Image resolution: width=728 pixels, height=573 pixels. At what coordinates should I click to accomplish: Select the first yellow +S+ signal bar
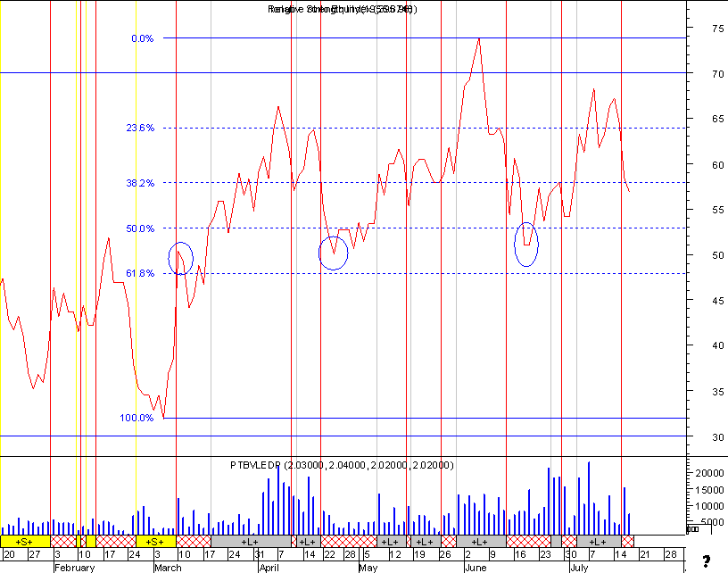(x=25, y=542)
